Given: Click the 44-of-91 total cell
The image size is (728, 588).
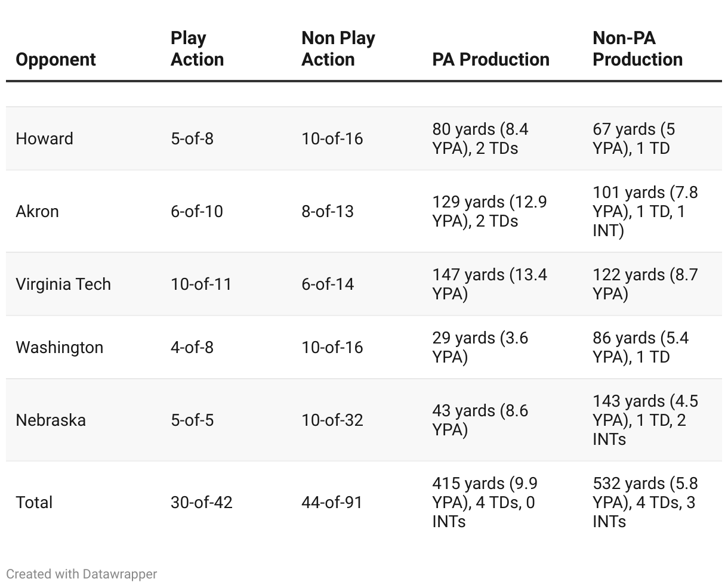Looking at the screenshot, I should coord(332,503).
